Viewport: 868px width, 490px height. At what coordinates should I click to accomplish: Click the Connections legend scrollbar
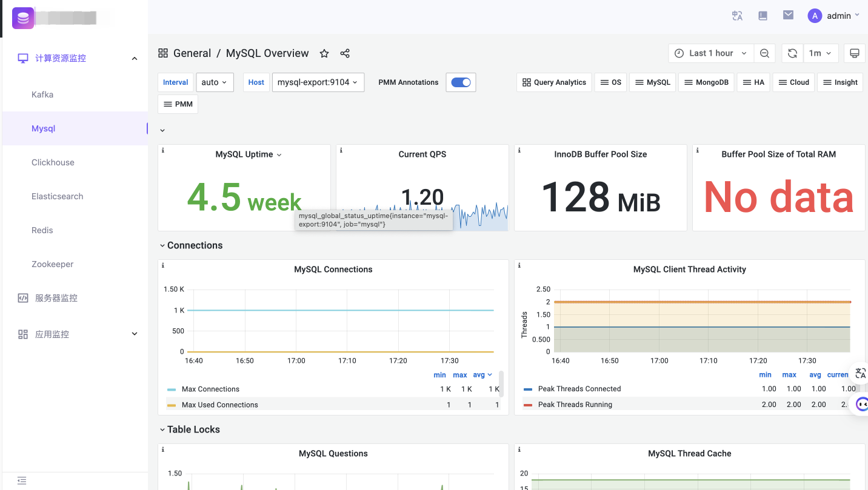[501, 384]
